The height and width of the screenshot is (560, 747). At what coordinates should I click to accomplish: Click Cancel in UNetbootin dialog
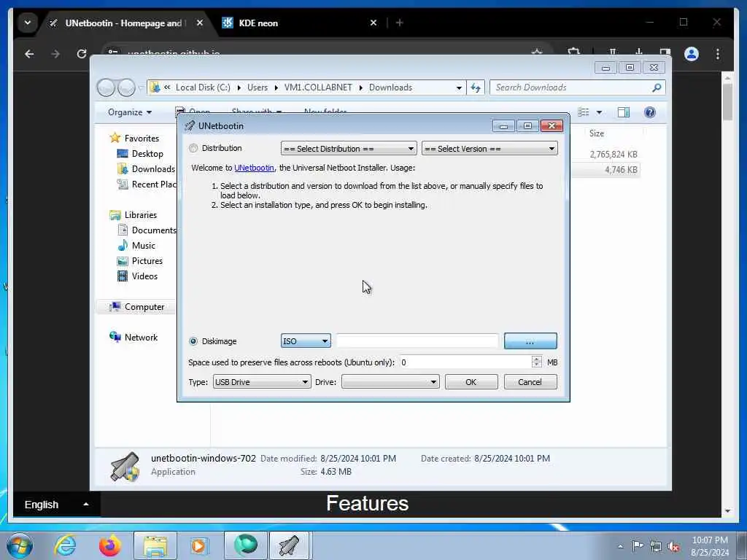tap(530, 382)
